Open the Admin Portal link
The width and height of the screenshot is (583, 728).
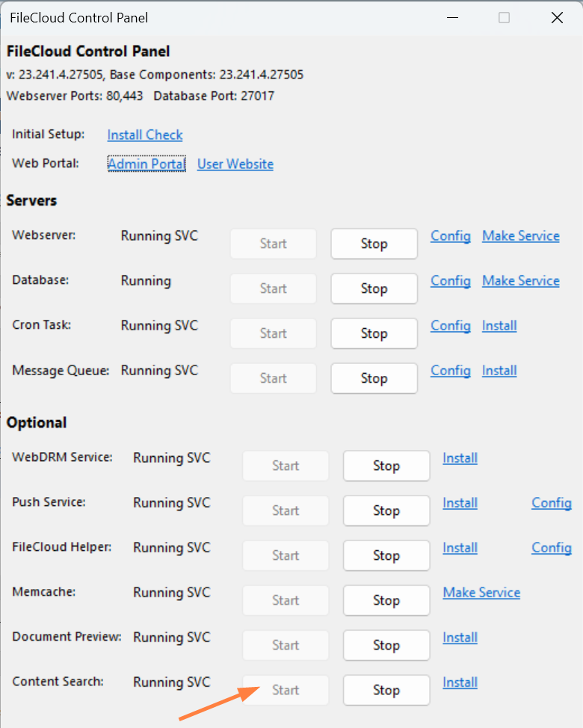tap(146, 164)
